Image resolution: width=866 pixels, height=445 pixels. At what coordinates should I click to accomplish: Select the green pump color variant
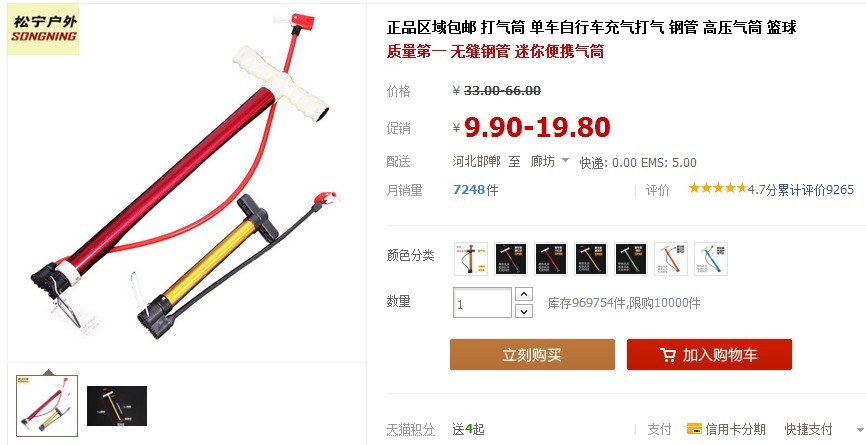coord(631,258)
